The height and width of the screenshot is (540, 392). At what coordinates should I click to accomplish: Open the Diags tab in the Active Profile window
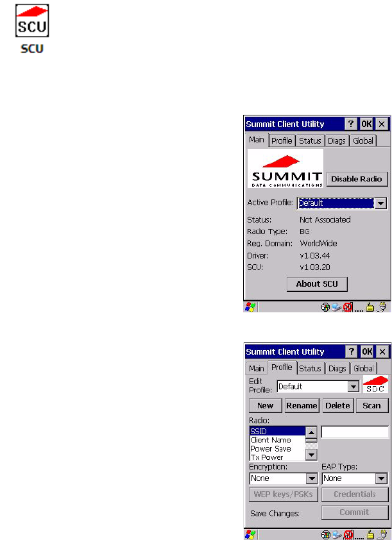coord(337,141)
